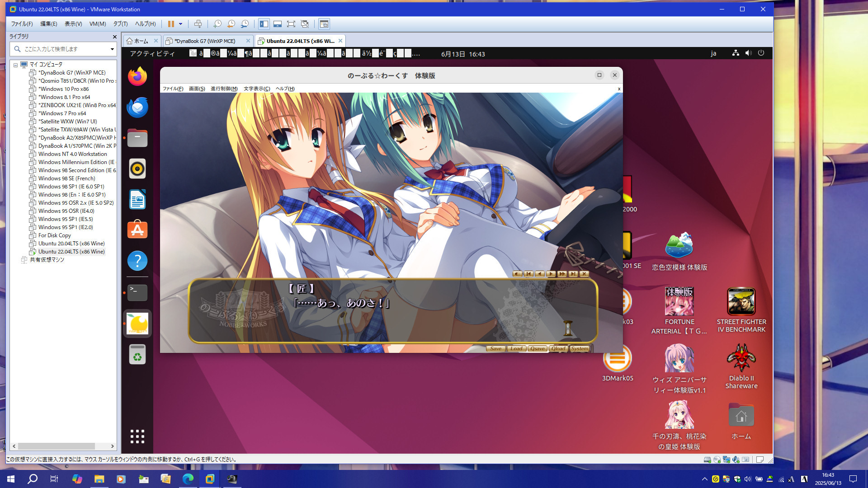The height and width of the screenshot is (488, 868).
Task: Open Trash in the Ubuntu dock
Action: click(x=137, y=354)
